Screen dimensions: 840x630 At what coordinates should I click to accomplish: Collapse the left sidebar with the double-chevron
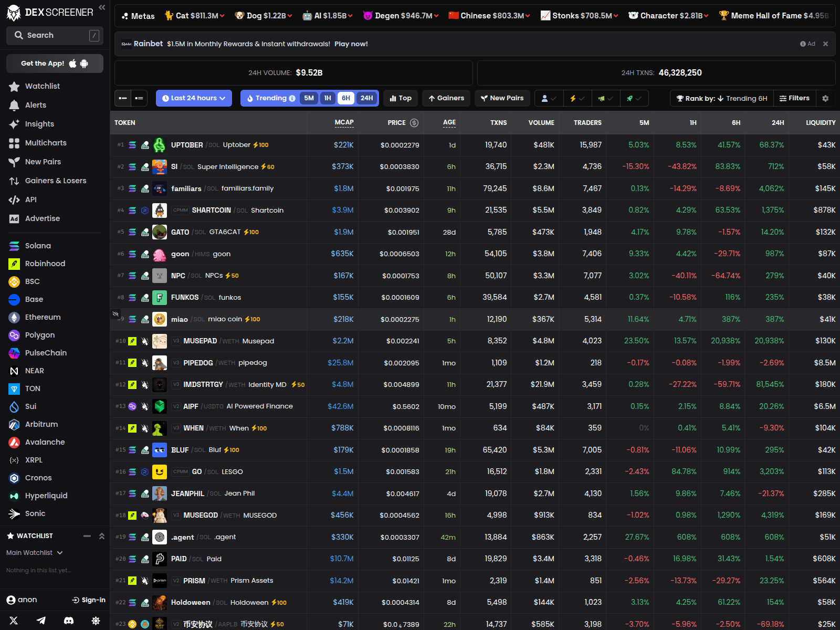[x=102, y=7]
